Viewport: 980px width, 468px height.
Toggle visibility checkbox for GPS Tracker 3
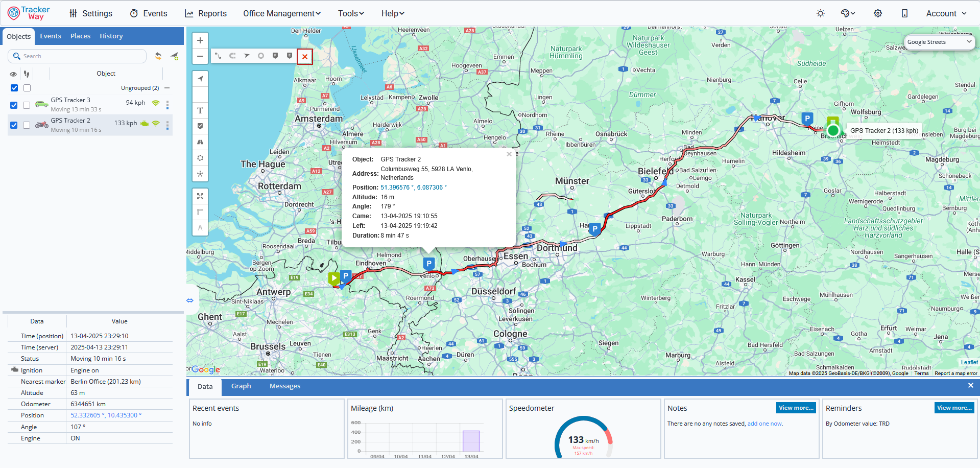point(14,105)
